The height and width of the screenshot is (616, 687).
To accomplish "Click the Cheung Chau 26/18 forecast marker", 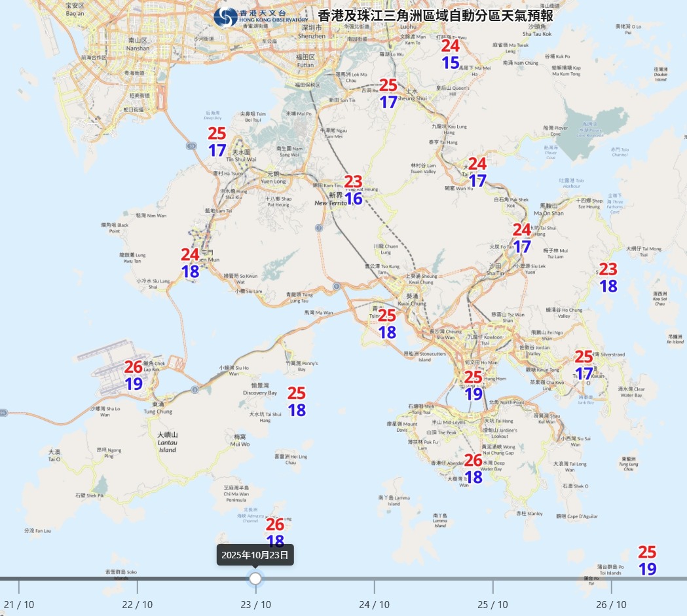I will coord(276,533).
